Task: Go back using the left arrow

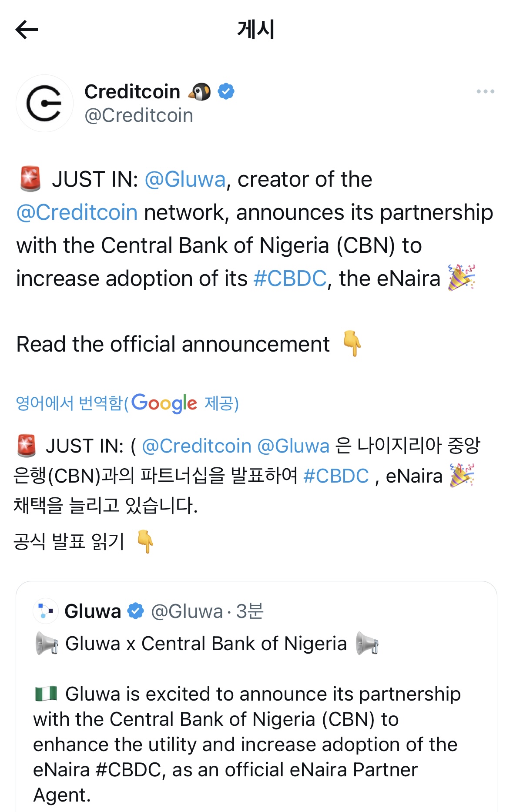Action: pyautogui.click(x=27, y=30)
